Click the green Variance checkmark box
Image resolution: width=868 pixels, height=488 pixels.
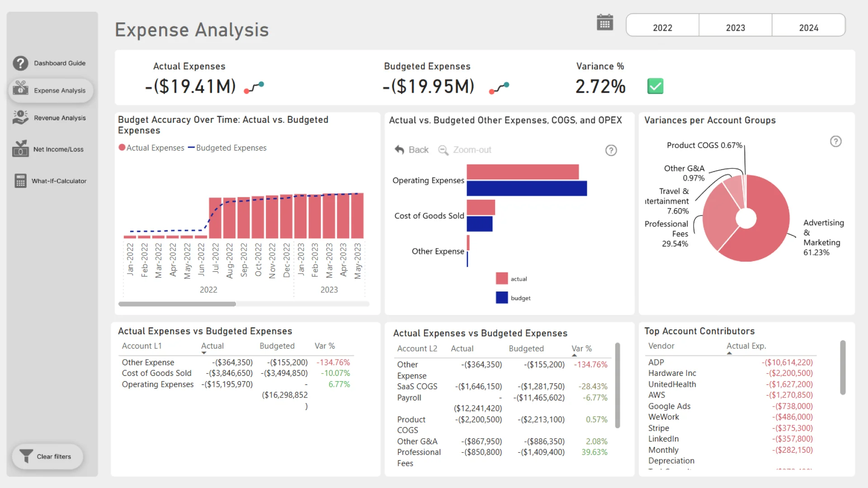(655, 86)
